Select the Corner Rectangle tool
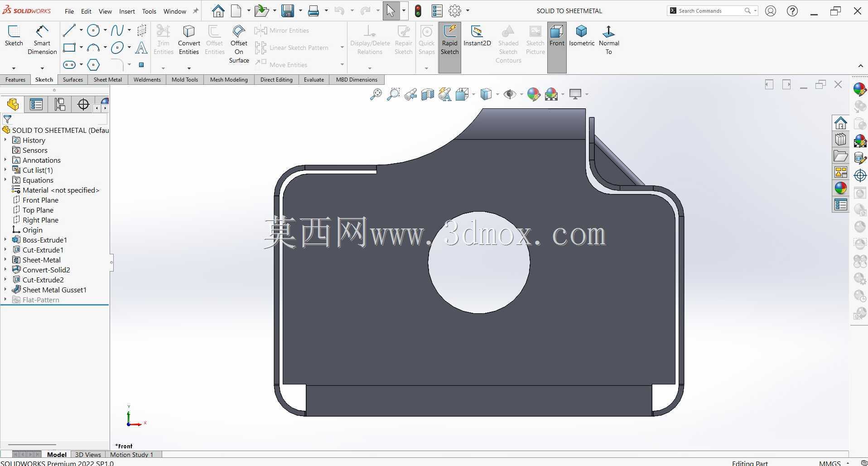Viewport: 868px width, 466px height. (x=69, y=47)
